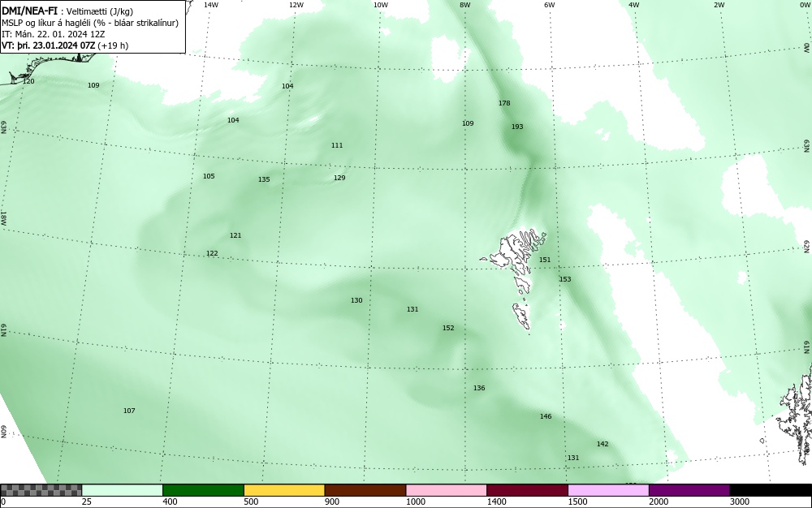The image size is (812, 508).
Task: Select the 178 CAPE value
Action: coord(504,103)
